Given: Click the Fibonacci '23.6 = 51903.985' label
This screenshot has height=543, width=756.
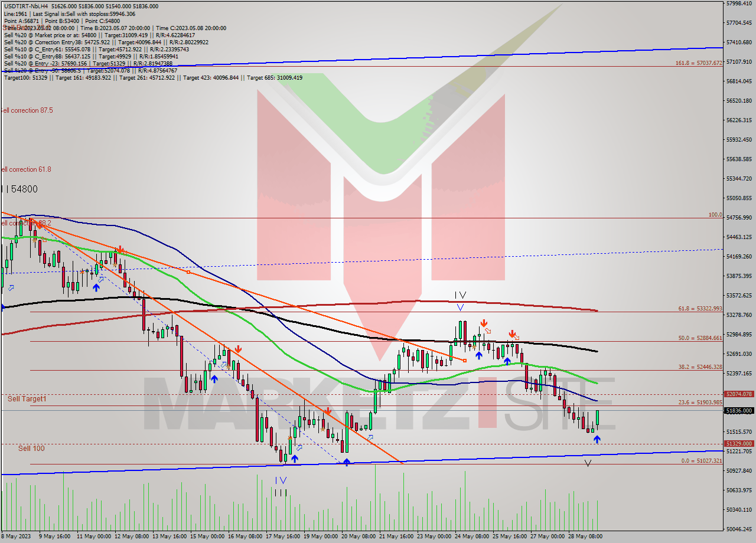Looking at the screenshot, I should pyautogui.click(x=700, y=402).
